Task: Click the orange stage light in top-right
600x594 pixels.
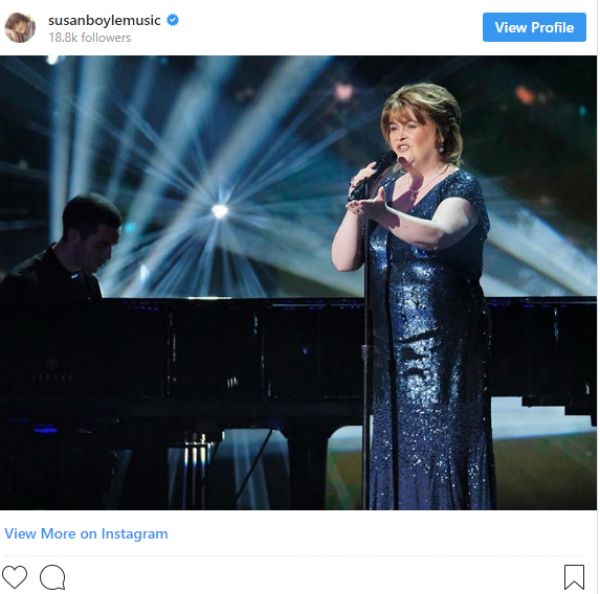Action: pyautogui.click(x=524, y=95)
